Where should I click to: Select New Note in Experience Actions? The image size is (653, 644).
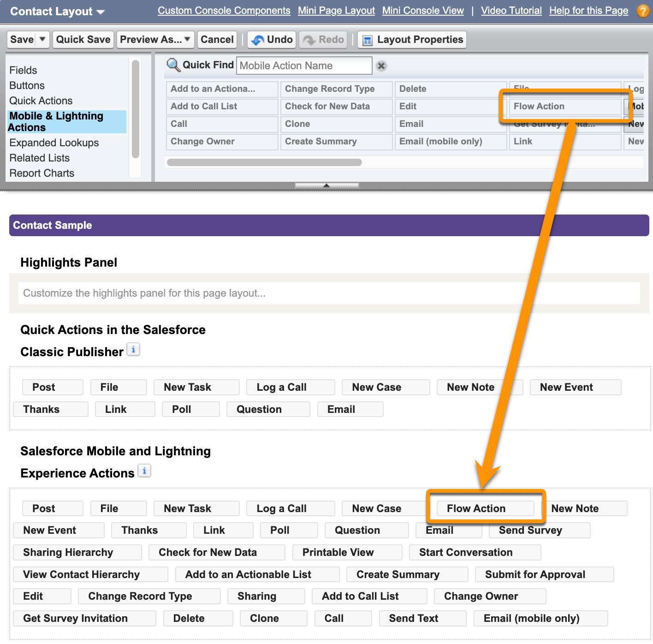pos(584,508)
